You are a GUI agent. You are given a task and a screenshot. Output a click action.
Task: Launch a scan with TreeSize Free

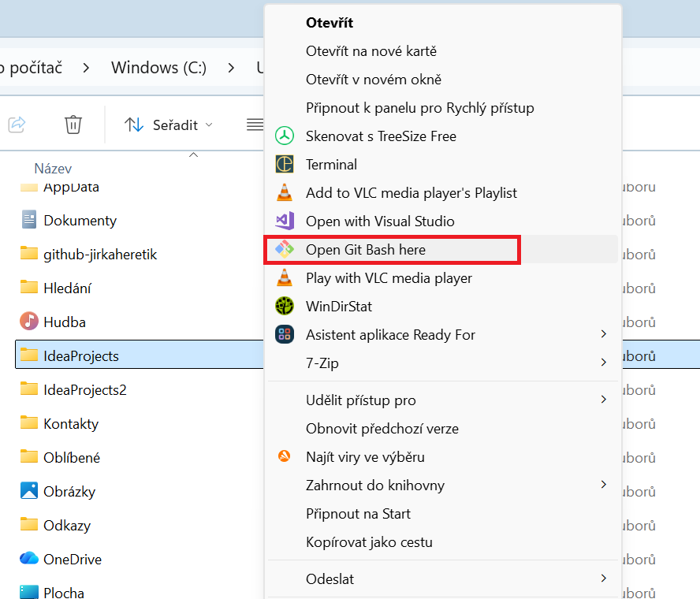point(370,136)
